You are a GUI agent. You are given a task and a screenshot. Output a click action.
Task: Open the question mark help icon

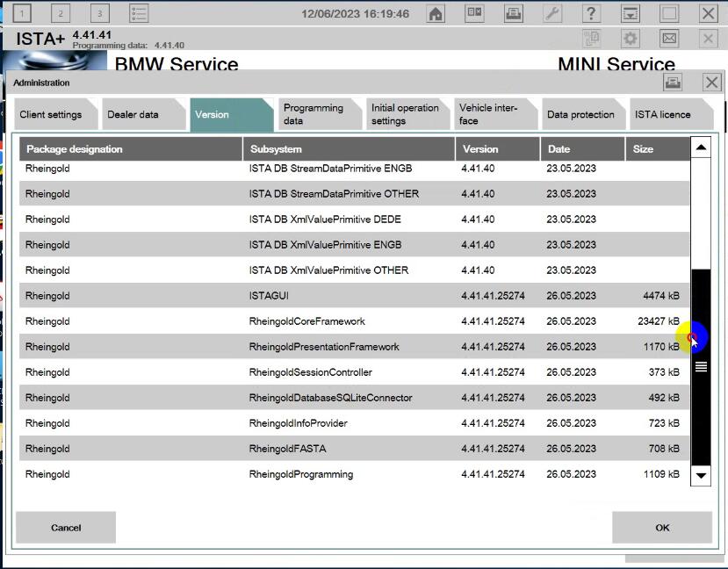click(x=591, y=13)
